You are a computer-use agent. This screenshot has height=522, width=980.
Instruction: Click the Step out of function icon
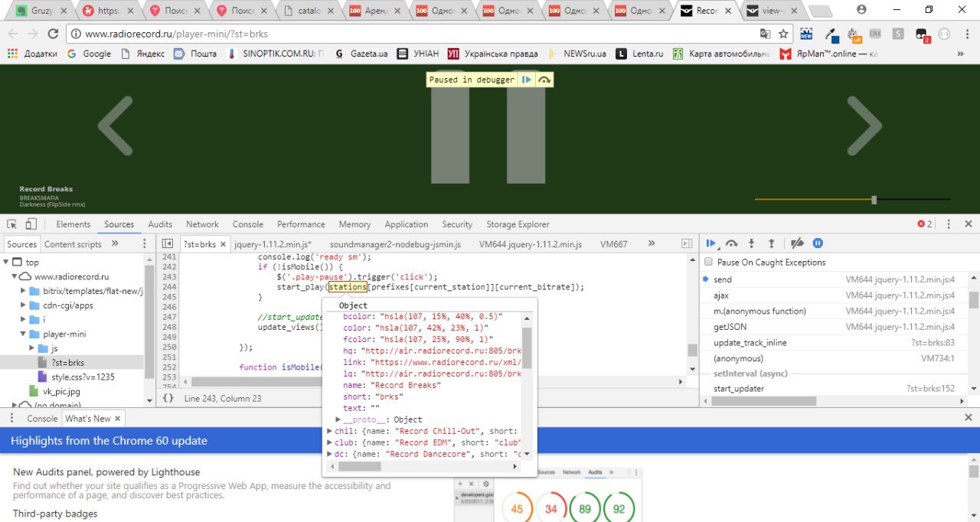click(771, 243)
